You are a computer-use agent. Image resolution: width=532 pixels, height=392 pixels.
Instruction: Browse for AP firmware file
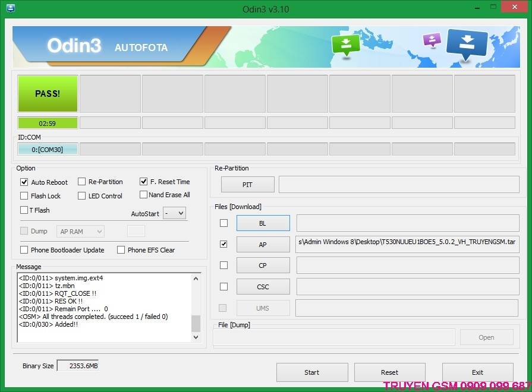[x=263, y=245]
